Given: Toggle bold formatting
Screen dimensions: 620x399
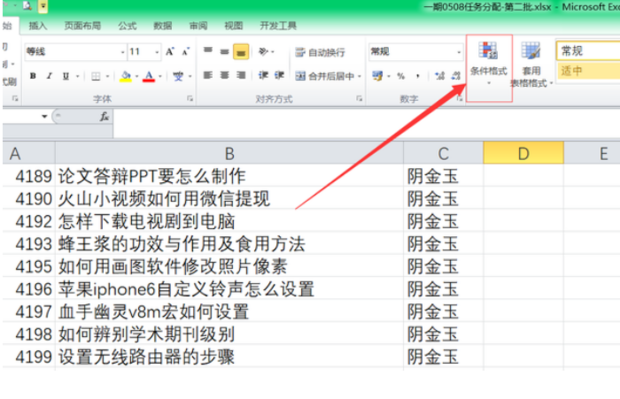Looking at the screenshot, I should tap(33, 76).
